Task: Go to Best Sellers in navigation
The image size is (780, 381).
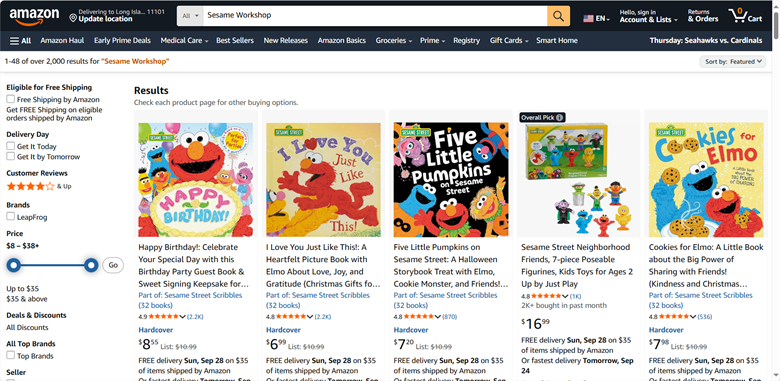Action: point(235,41)
